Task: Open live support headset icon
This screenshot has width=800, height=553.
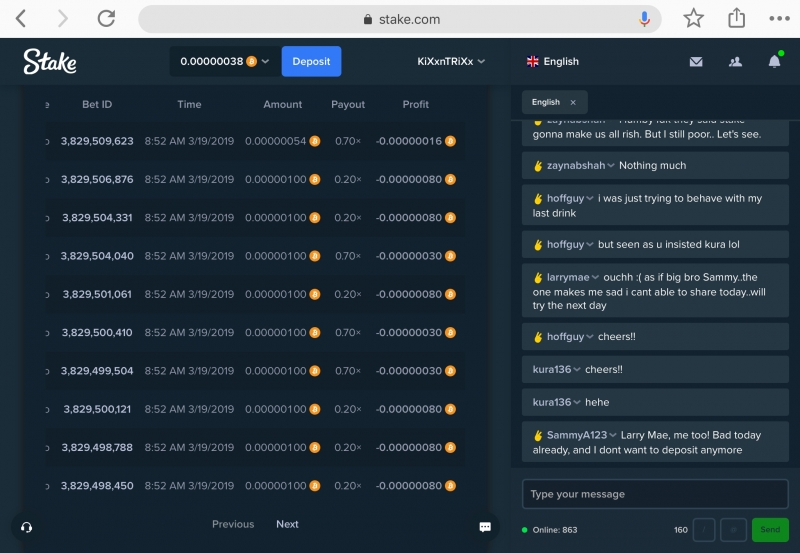Action: tap(27, 527)
